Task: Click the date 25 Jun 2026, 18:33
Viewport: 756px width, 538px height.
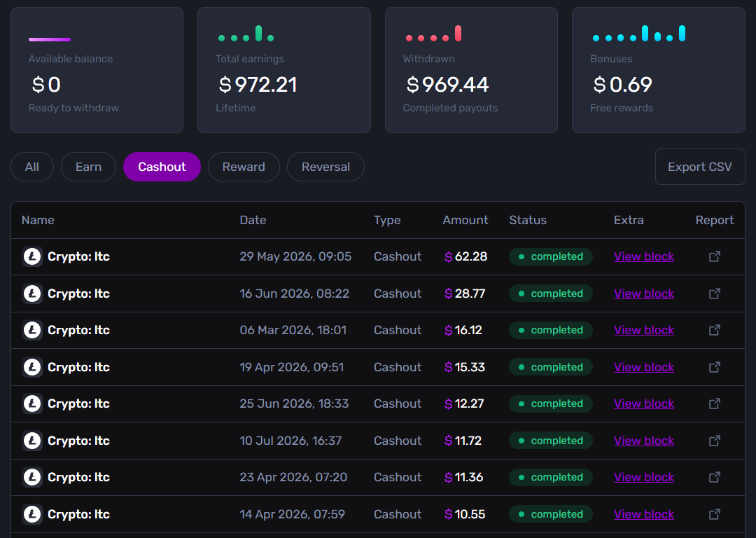Action: tap(294, 404)
